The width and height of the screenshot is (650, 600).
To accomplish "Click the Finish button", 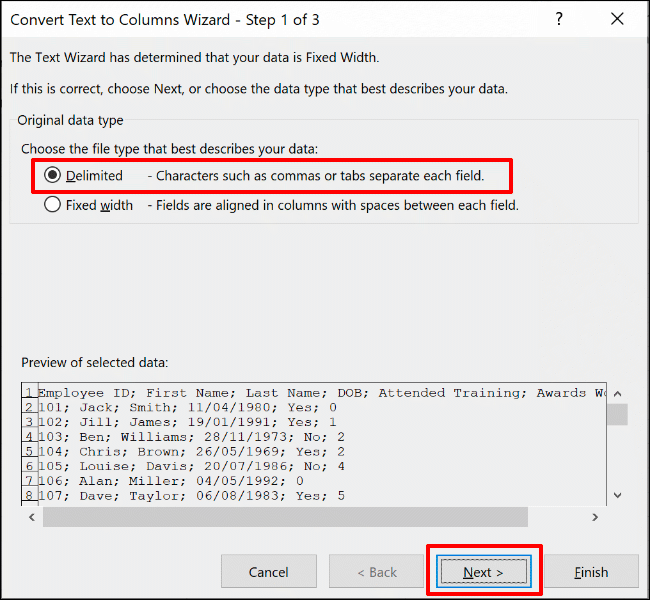I will coord(591,572).
